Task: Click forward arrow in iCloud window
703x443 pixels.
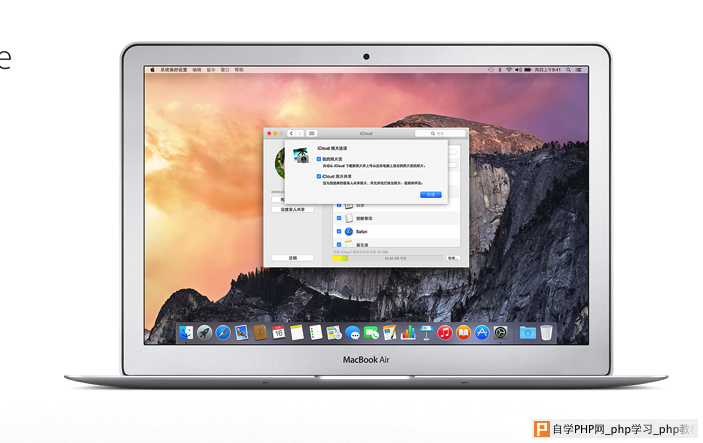Action: [x=300, y=134]
